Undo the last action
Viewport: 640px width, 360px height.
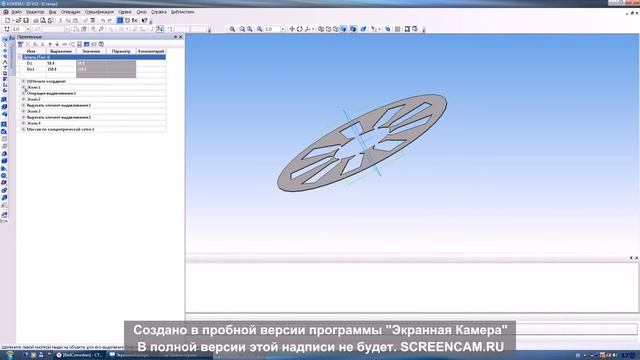click(103, 20)
